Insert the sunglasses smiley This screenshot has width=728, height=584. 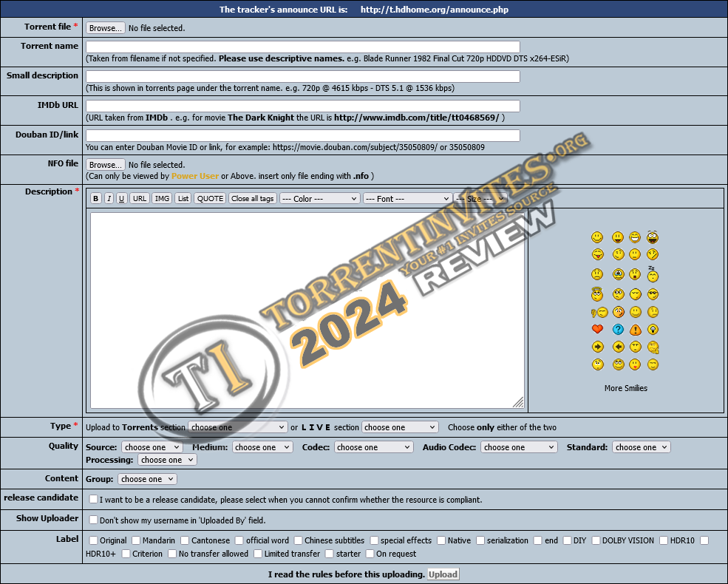(x=653, y=293)
